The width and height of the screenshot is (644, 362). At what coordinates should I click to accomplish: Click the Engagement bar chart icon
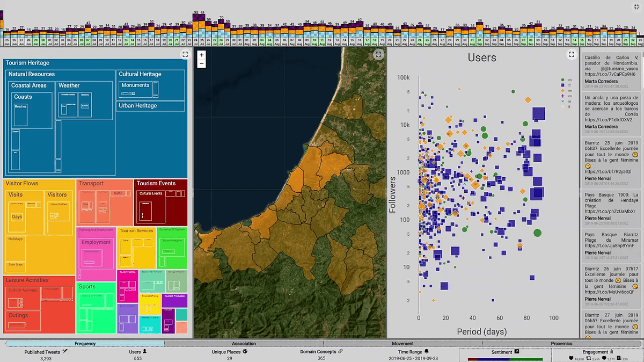click(612, 351)
